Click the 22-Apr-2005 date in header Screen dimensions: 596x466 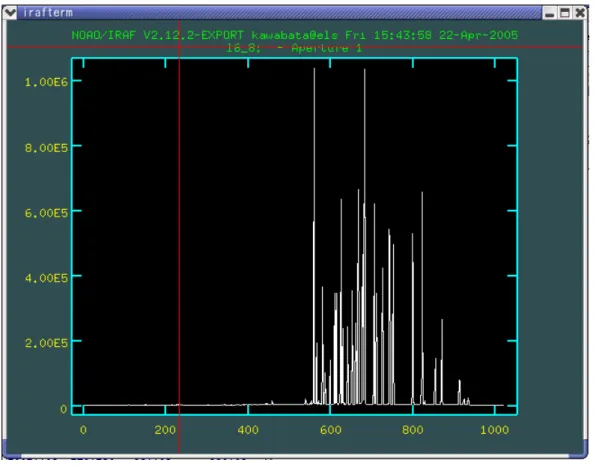point(479,35)
